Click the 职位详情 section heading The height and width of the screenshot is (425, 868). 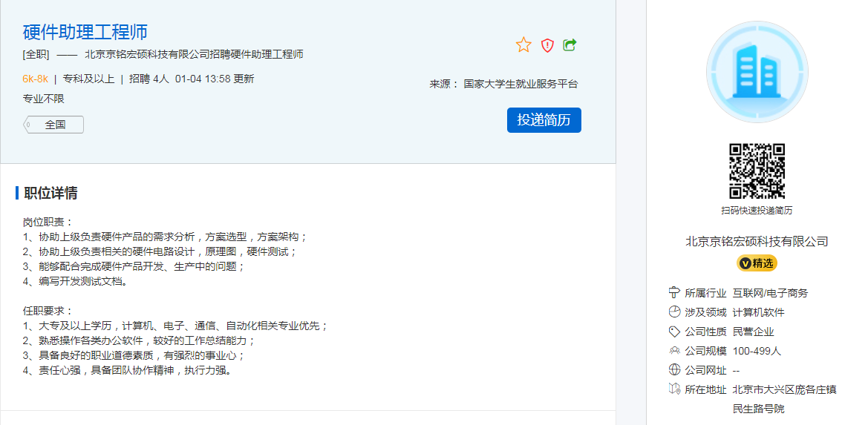click(x=50, y=193)
